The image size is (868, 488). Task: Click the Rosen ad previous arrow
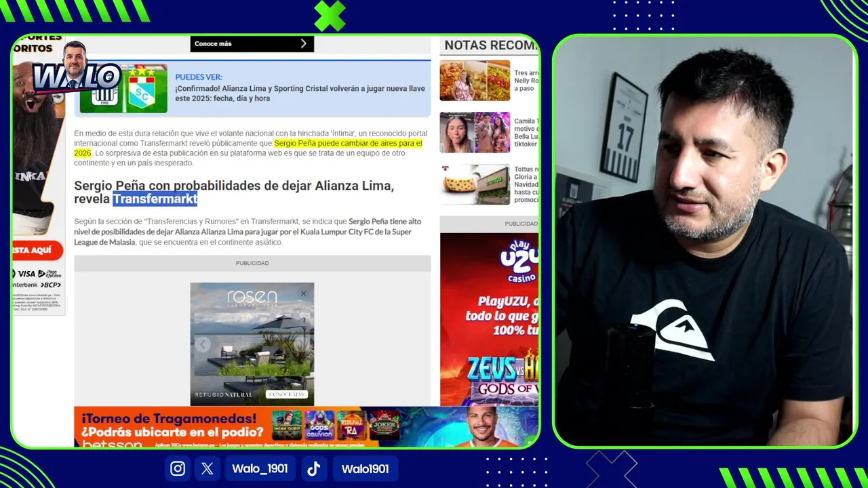[x=201, y=344]
